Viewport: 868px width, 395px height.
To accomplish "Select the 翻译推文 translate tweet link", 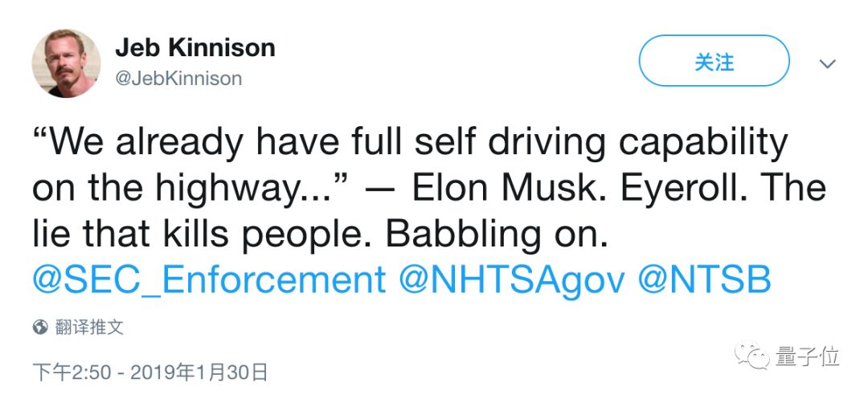I will (89, 327).
